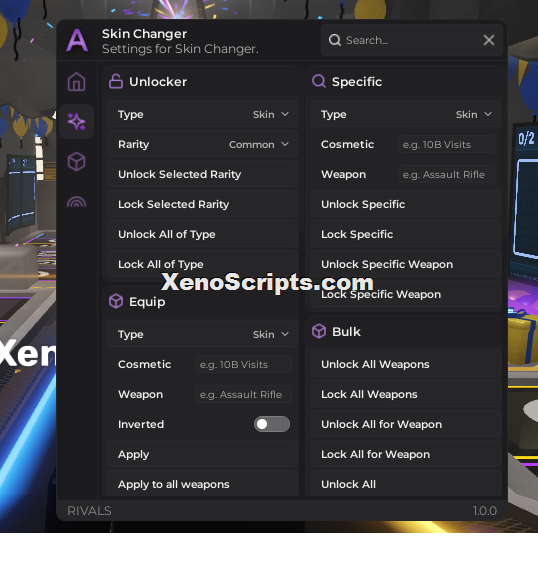
Task: Focus the Search field
Action: 412,40
